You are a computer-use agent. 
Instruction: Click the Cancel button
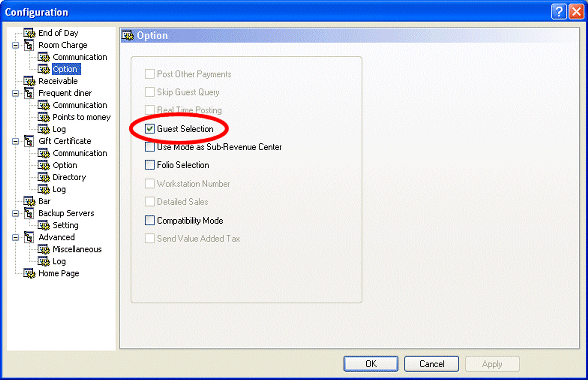(431, 364)
